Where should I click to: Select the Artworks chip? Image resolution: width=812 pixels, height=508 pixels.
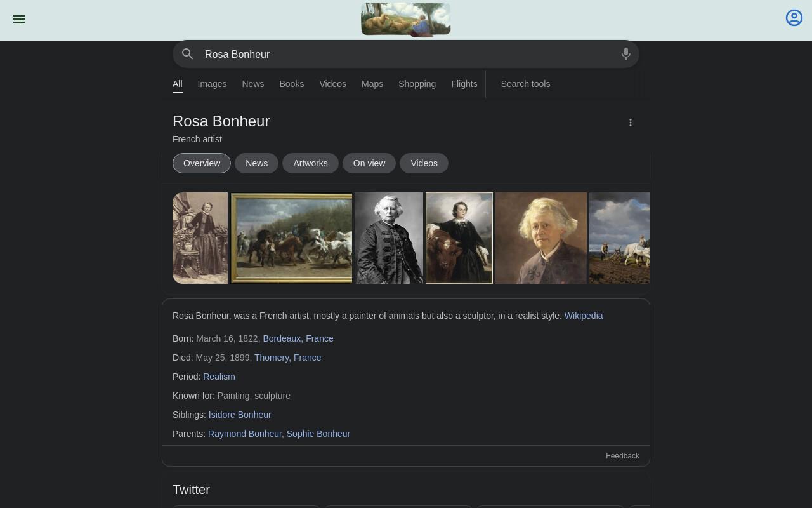[310, 163]
